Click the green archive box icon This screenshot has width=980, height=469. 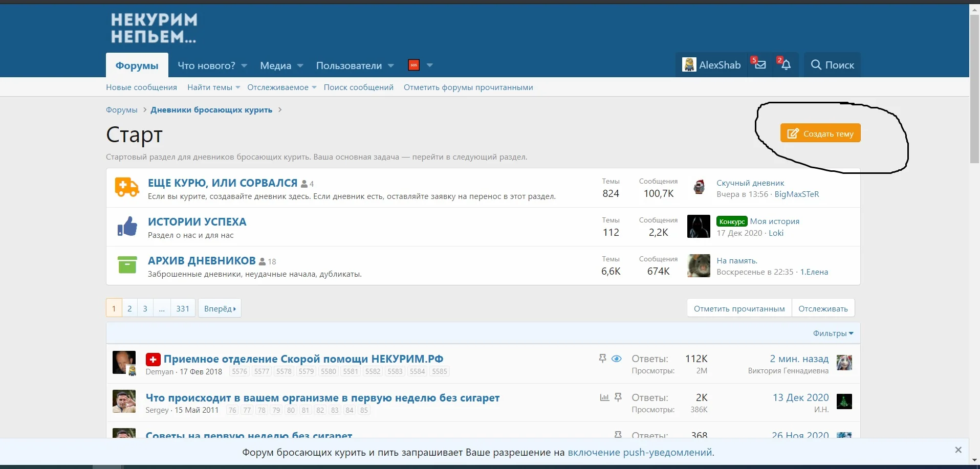(x=127, y=265)
